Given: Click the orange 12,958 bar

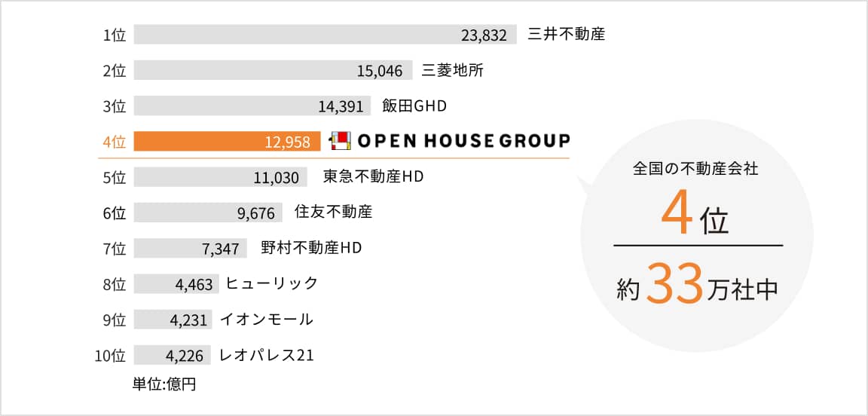Looking at the screenshot, I should pos(227,141).
